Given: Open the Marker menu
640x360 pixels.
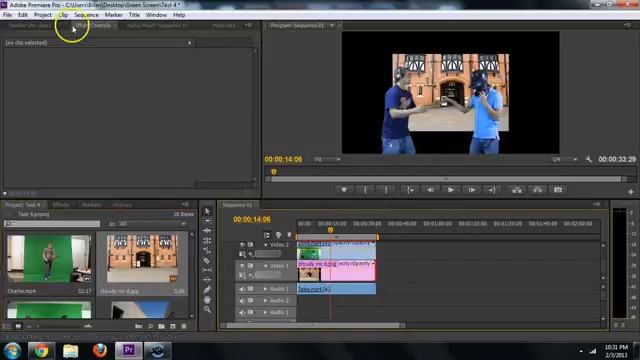Looking at the screenshot, I should tap(113, 15).
